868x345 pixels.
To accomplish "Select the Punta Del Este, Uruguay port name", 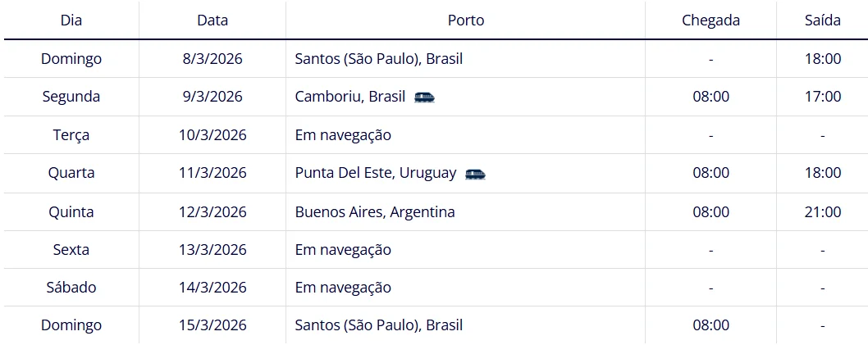I will pyautogui.click(x=376, y=173).
